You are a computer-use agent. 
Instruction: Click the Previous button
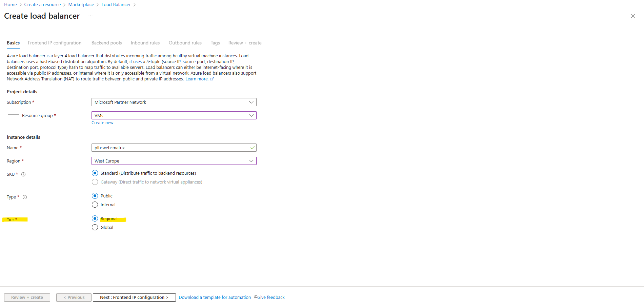pos(74,298)
